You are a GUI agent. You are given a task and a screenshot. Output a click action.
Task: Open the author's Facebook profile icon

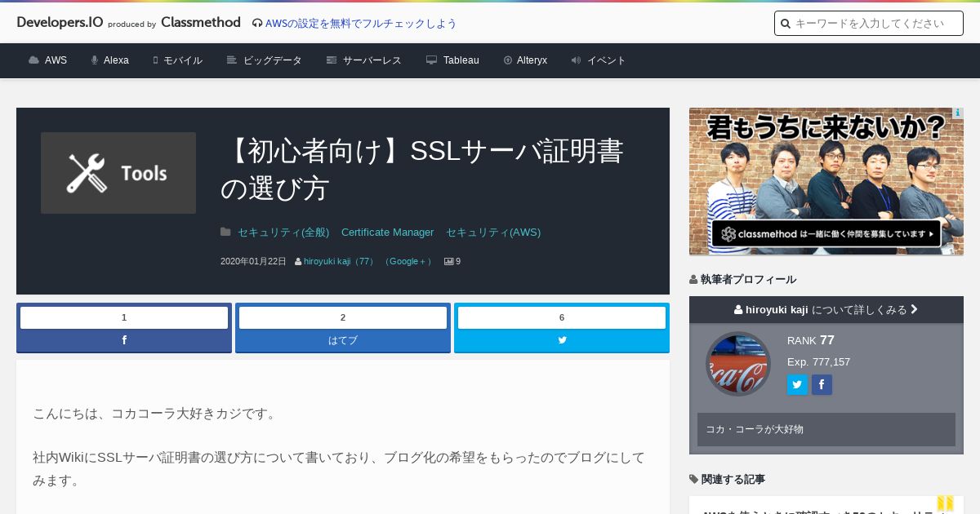pyautogui.click(x=822, y=385)
